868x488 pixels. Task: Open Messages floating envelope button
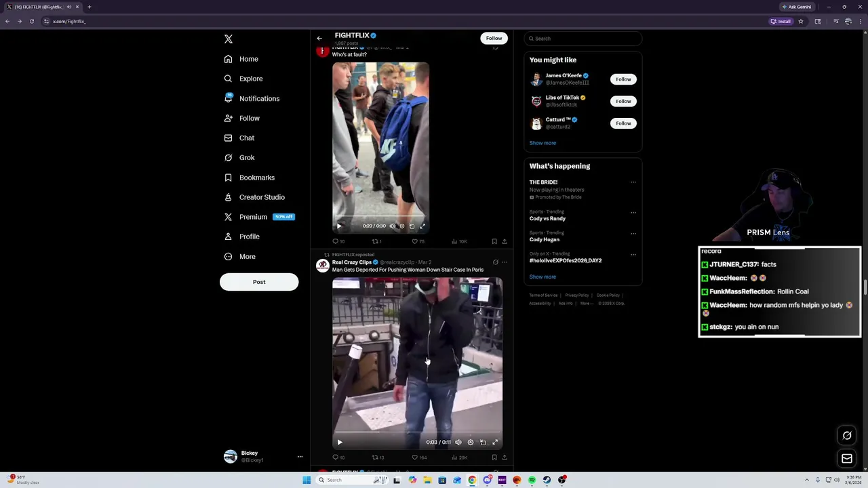(847, 459)
